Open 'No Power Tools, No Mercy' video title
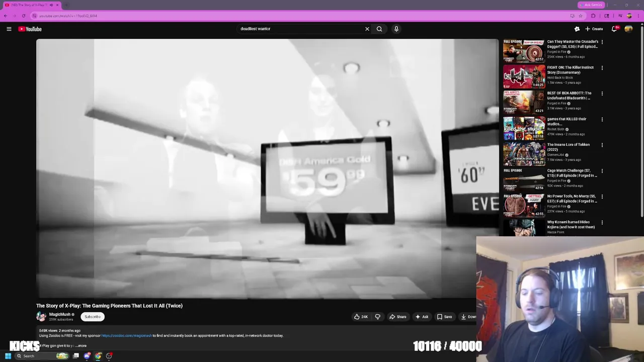This screenshot has height=362, width=644. point(572,199)
